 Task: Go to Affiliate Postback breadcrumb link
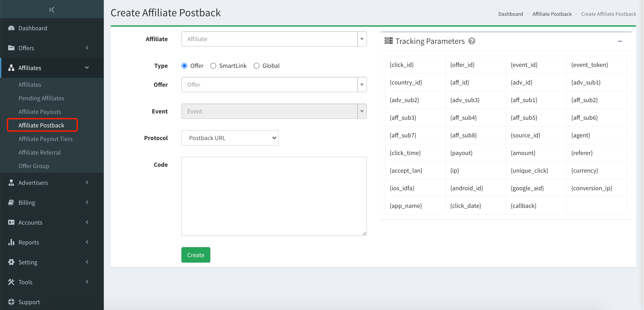pyautogui.click(x=552, y=14)
